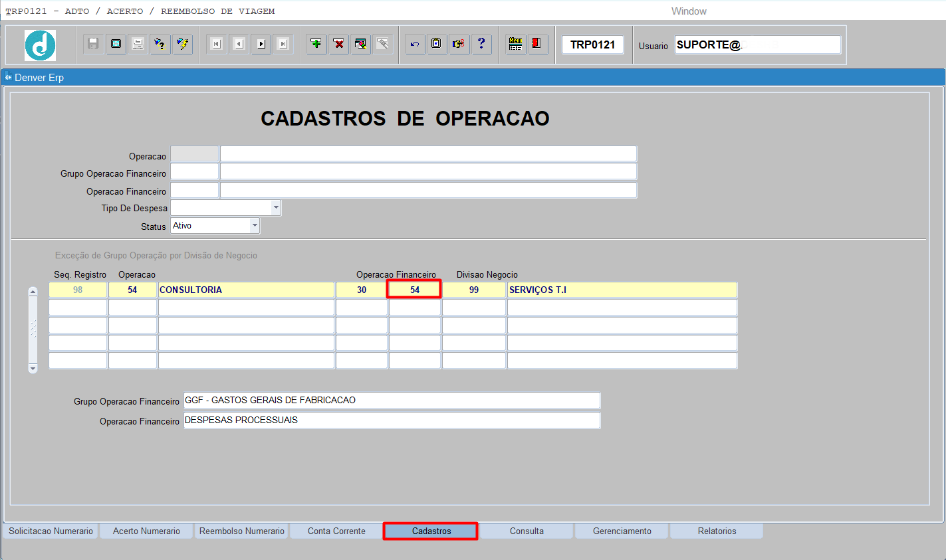Select the CONSULTORIA row description cell
946x560 pixels.
click(246, 290)
